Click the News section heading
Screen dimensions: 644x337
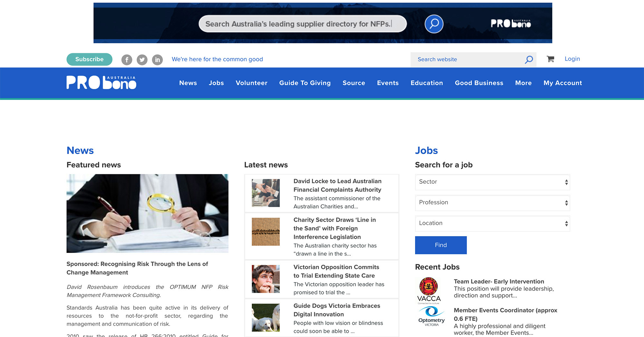(80, 150)
